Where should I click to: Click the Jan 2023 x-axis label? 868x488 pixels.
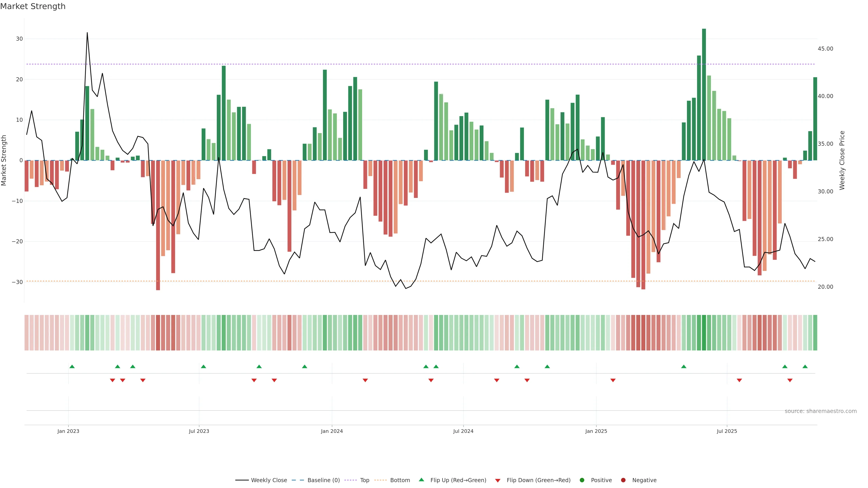(68, 431)
